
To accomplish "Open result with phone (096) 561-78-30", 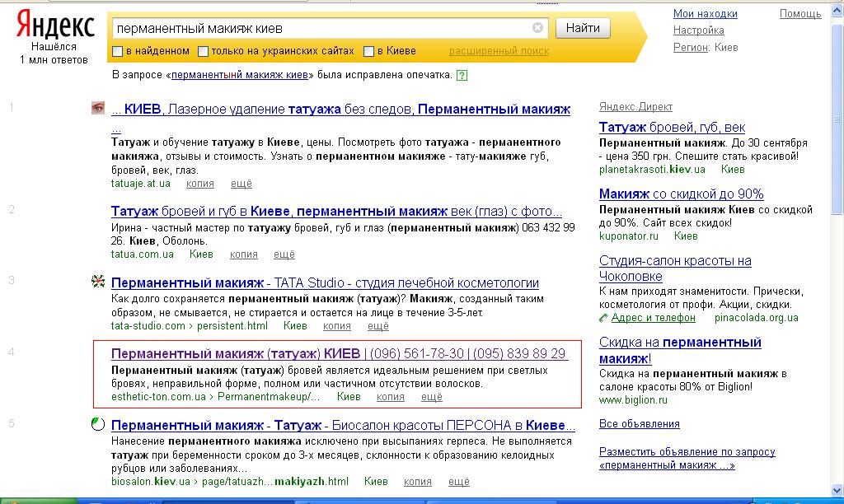I will click(x=340, y=354).
